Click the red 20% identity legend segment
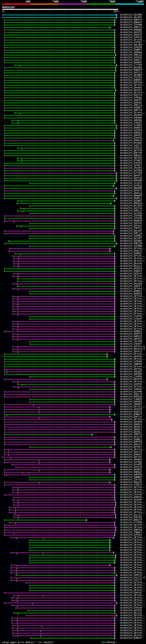Viewport: 146px width, 644px height. pos(16,4)
